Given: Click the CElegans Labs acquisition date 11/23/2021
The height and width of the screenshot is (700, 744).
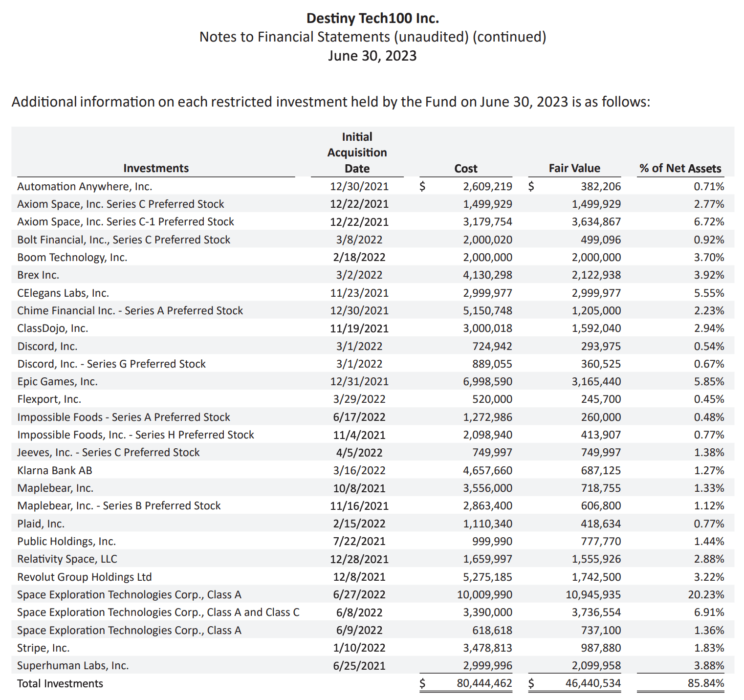Looking at the screenshot, I should point(359,293).
